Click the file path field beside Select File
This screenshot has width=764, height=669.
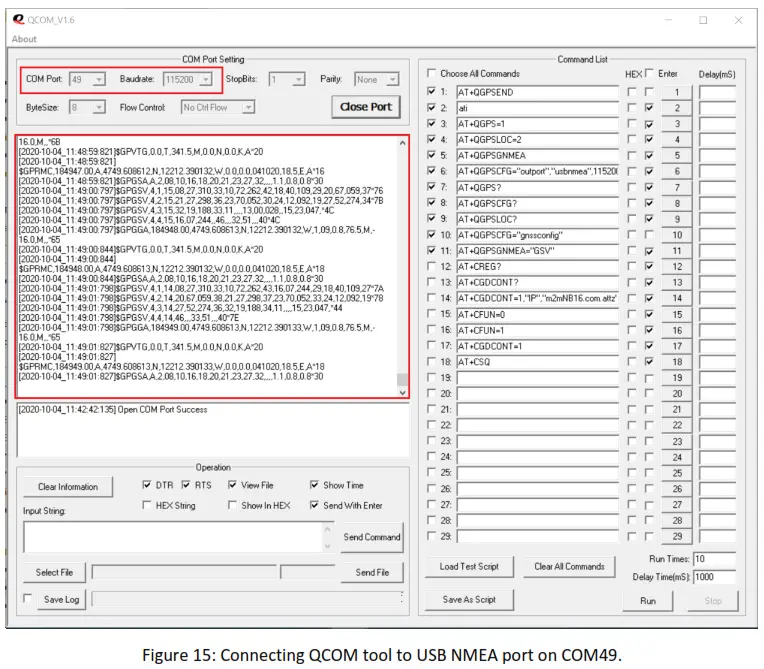184,573
